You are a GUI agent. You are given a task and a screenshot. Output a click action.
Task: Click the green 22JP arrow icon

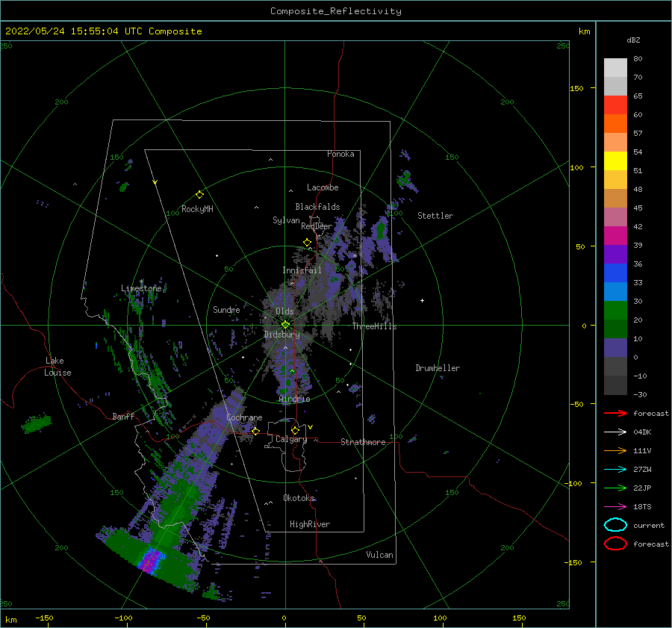point(615,488)
